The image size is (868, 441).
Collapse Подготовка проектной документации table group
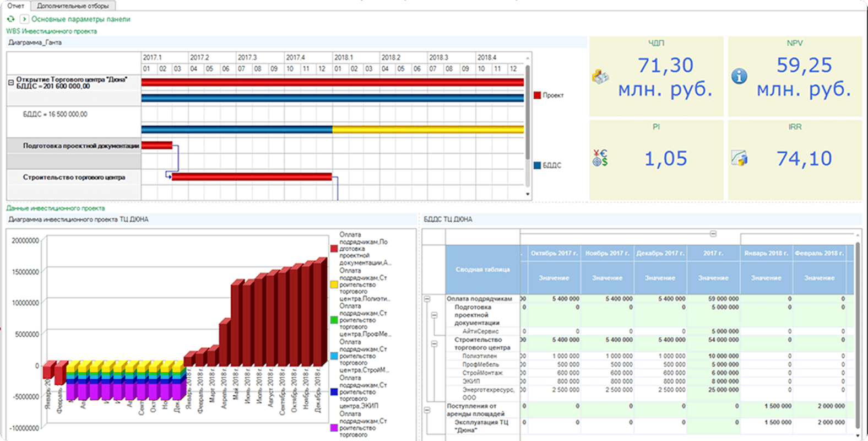434,315
